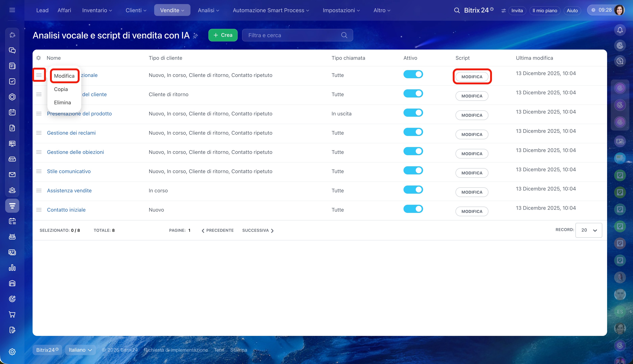Click the table settings gear icon

click(x=38, y=58)
